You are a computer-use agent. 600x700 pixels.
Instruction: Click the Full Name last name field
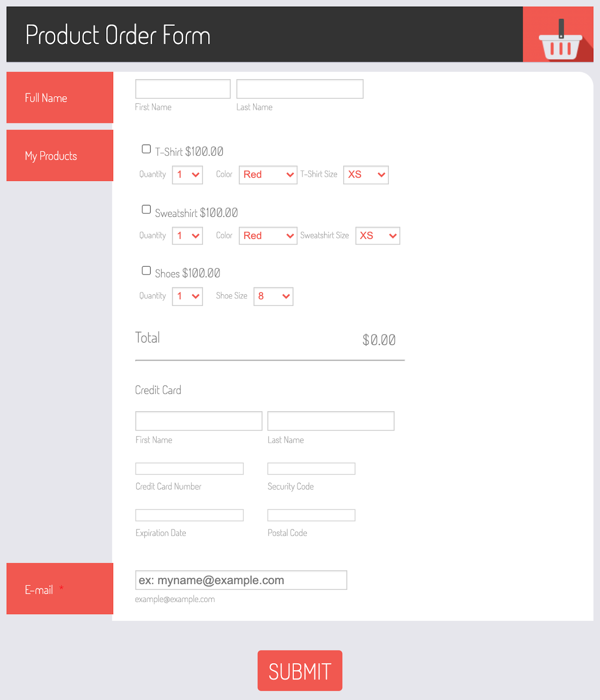click(300, 89)
